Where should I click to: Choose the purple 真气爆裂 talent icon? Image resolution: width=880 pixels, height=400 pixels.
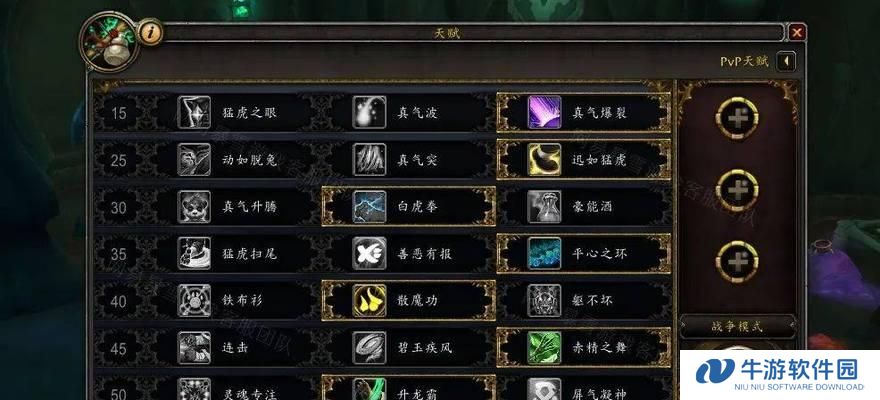click(x=544, y=113)
